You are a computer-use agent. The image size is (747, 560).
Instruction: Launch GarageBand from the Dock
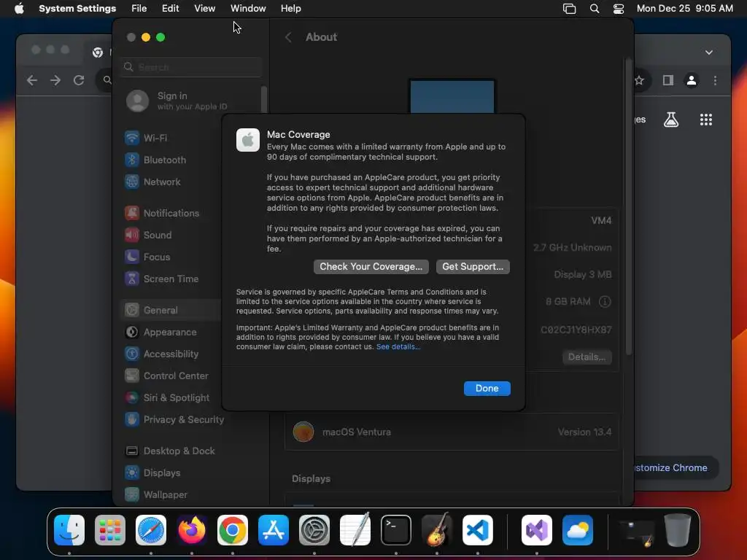tap(437, 530)
